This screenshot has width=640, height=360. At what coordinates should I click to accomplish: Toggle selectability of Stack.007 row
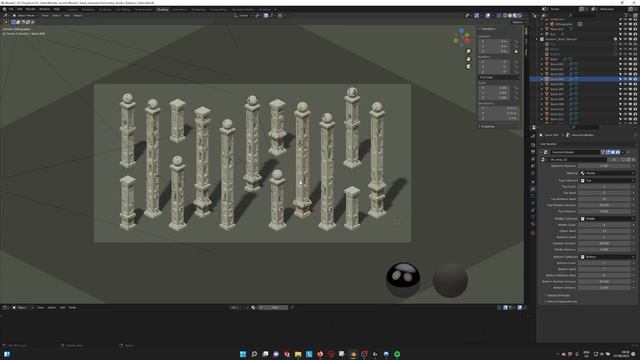pyautogui.click(x=620, y=94)
